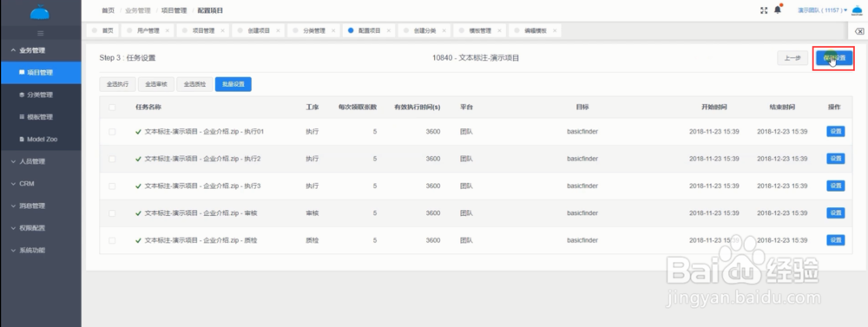The image size is (868, 327).
Task: Click the 全选审核 button
Action: point(156,85)
